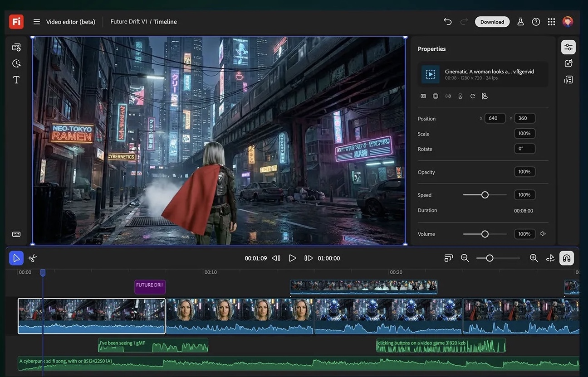The width and height of the screenshot is (588, 377).
Task: Open the apps grid icon
Action: (551, 22)
